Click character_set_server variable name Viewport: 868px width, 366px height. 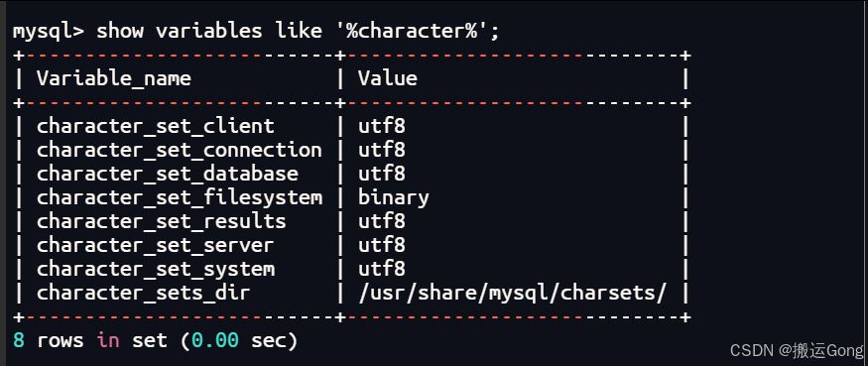[x=156, y=245]
